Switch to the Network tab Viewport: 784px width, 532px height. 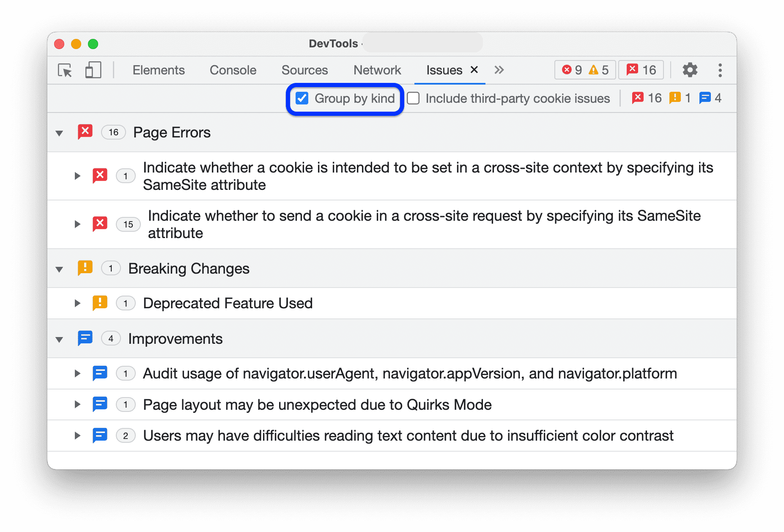[377, 70]
